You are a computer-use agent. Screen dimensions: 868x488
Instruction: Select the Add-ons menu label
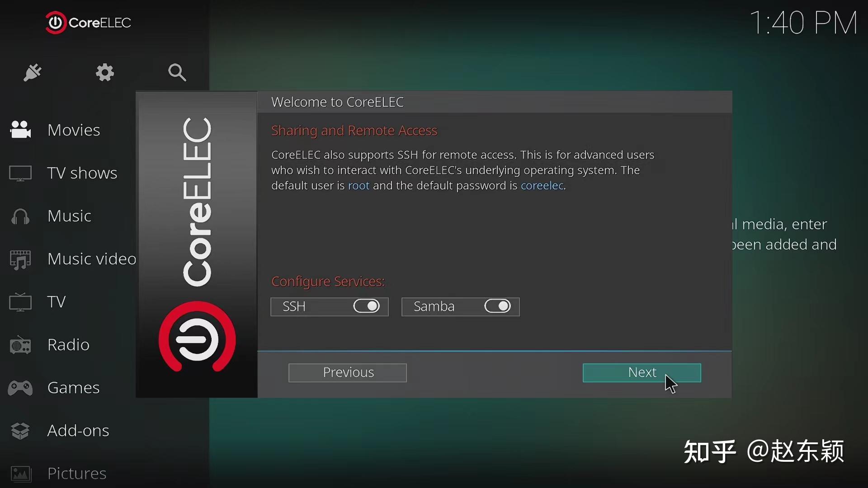tap(78, 431)
